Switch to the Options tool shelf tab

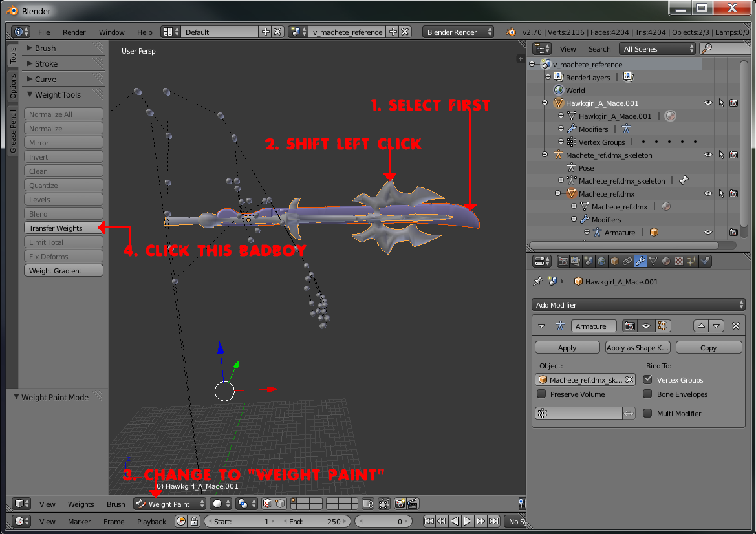click(x=12, y=86)
